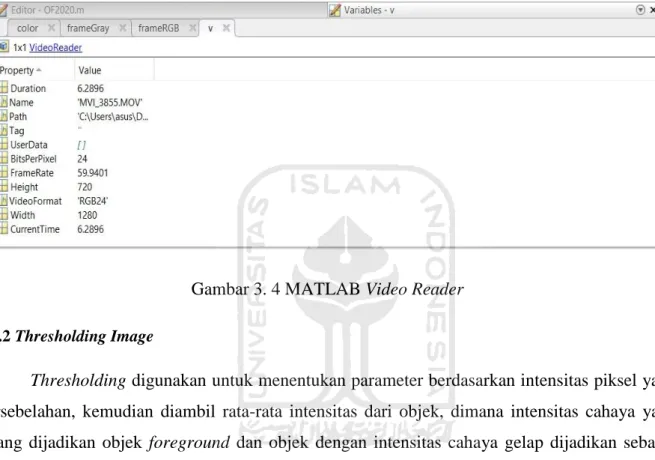Switch to the color variable tab
Screen dimensions: 655x460
coord(28,28)
